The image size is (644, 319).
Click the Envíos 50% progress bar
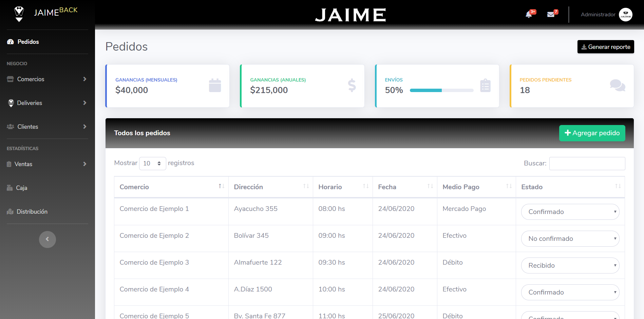click(441, 90)
